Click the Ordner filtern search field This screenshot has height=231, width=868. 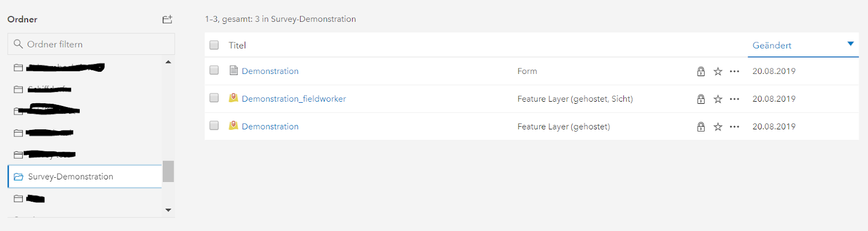pos(91,44)
